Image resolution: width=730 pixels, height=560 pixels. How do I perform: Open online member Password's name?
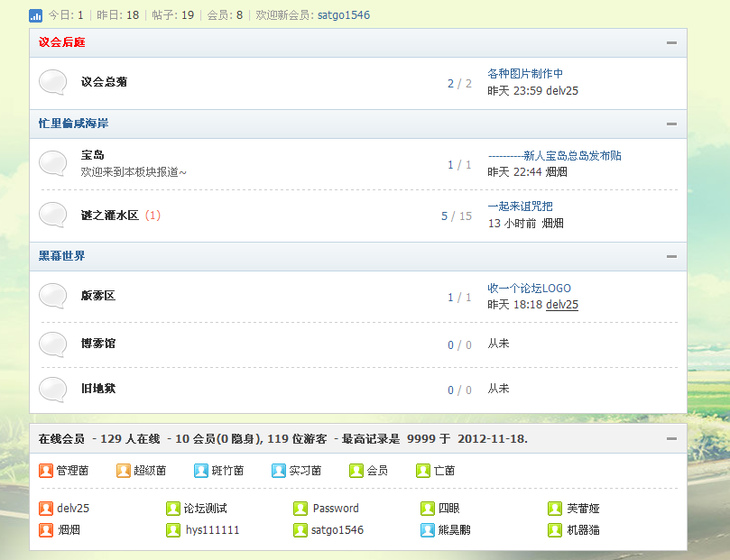tap(336, 509)
